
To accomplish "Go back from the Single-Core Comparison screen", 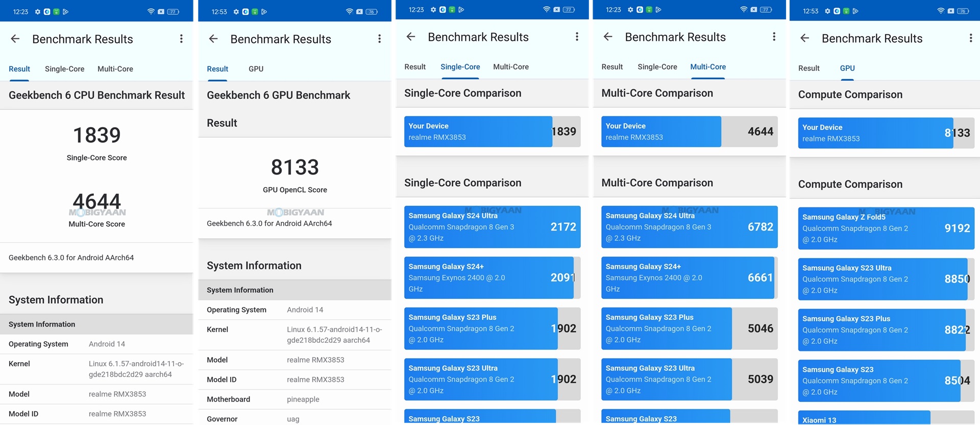I will pos(411,37).
